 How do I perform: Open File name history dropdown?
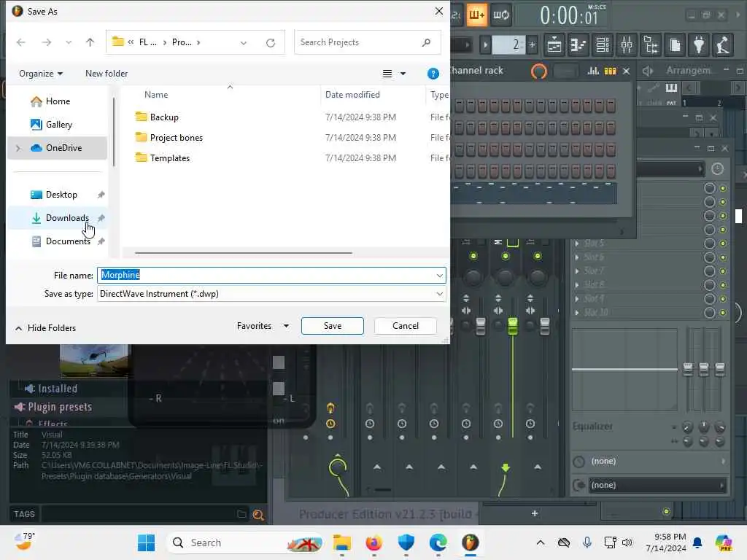click(x=439, y=275)
